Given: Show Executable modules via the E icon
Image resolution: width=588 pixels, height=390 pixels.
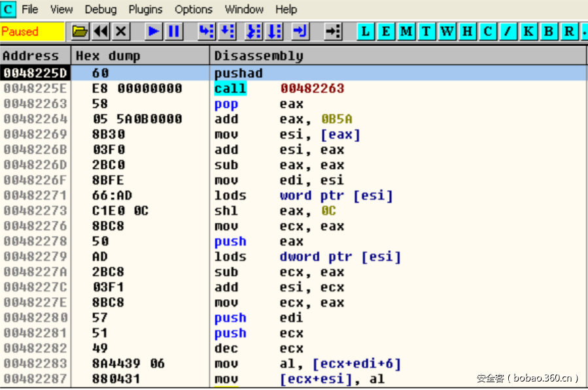Looking at the screenshot, I should (386, 31).
